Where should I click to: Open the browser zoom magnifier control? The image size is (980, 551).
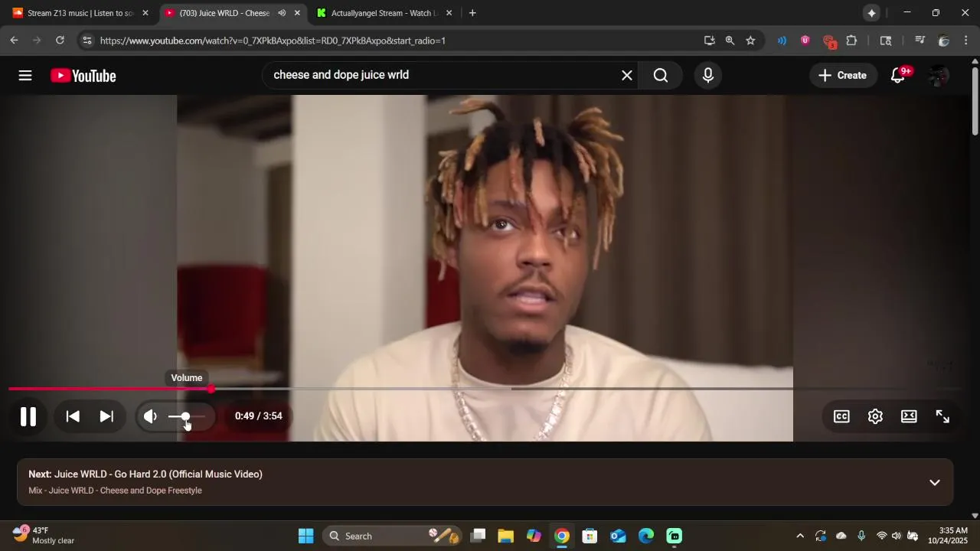pyautogui.click(x=730, y=41)
